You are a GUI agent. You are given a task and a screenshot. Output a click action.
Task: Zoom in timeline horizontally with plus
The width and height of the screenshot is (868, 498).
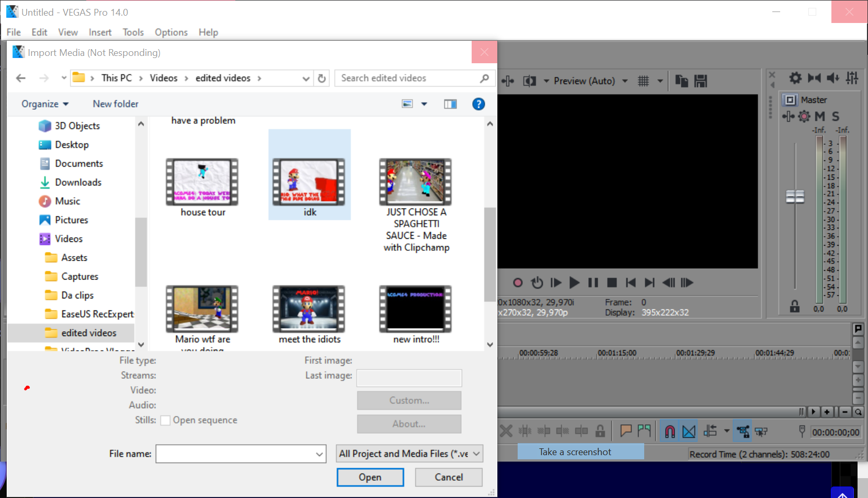click(x=827, y=412)
